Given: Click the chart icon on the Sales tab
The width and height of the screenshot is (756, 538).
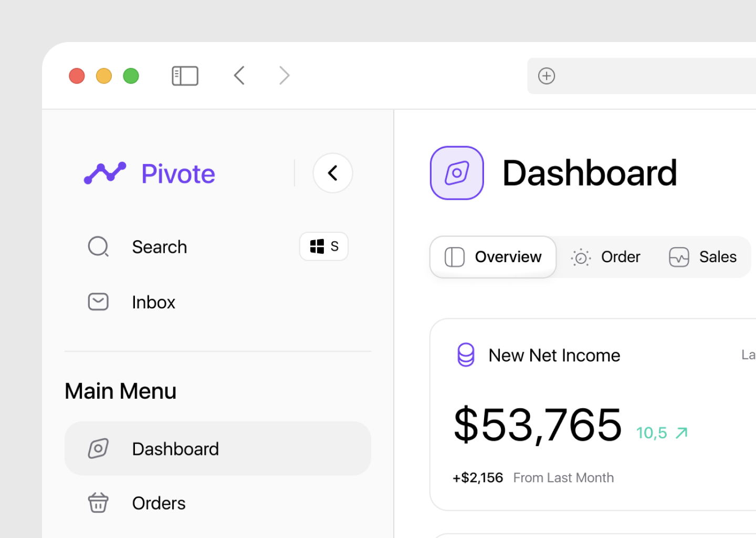Looking at the screenshot, I should point(679,257).
